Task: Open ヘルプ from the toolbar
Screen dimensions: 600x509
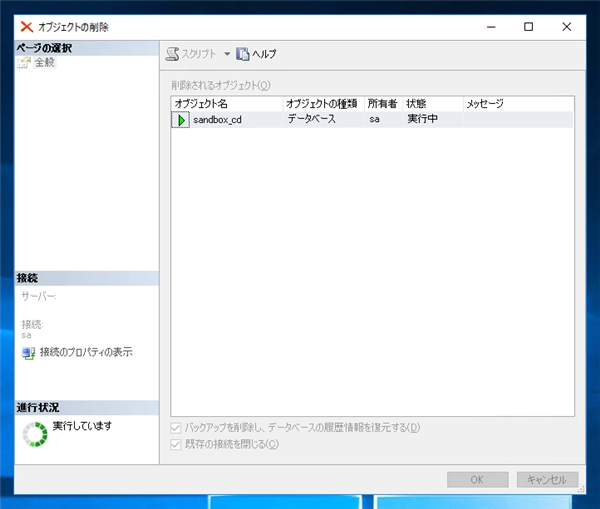Action: coord(264,54)
